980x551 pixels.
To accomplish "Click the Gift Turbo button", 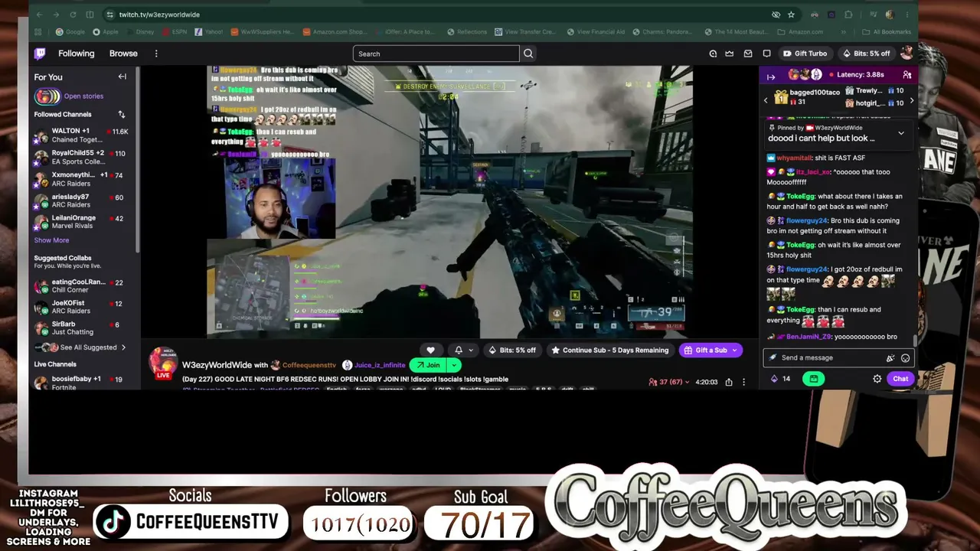I will tap(805, 54).
